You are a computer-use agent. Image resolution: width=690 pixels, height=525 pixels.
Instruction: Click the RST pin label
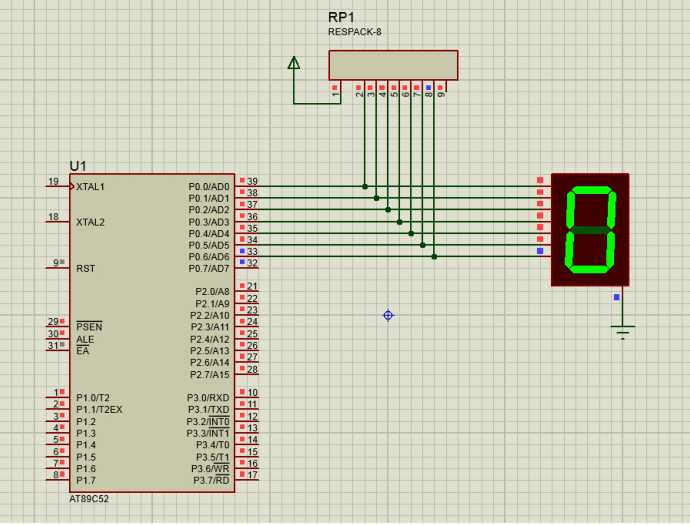tap(85, 268)
